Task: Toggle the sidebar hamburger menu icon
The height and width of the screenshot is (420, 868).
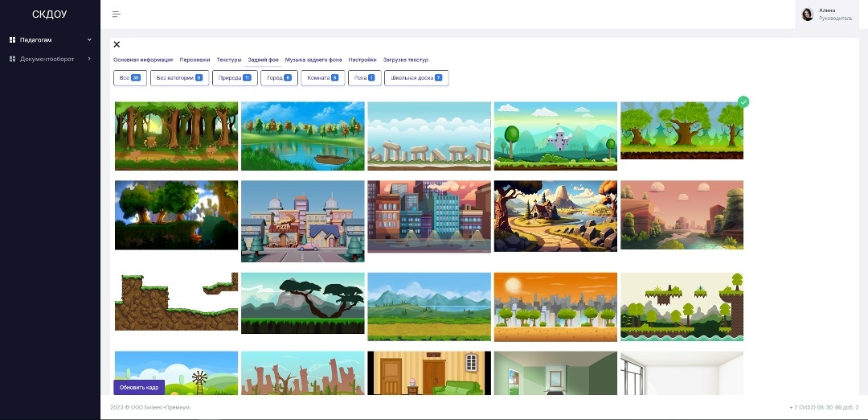Action: (117, 14)
